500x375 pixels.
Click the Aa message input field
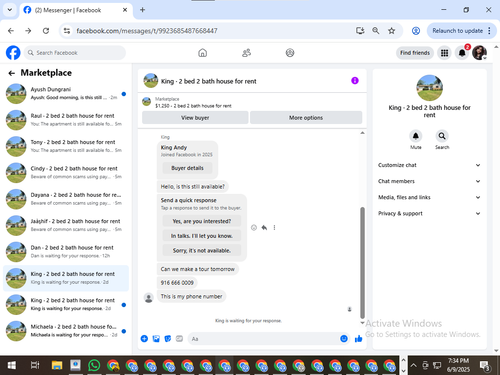(x=263, y=339)
